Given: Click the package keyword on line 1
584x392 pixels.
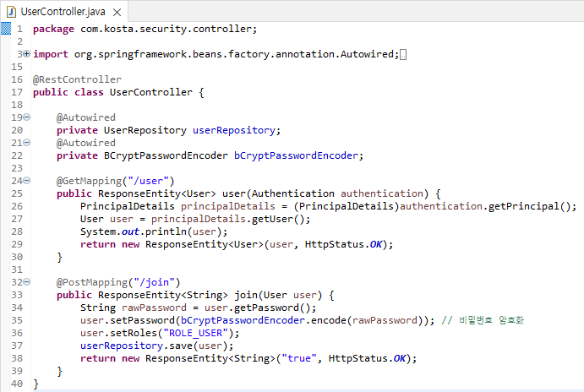Looking at the screenshot, I should pos(53,29).
